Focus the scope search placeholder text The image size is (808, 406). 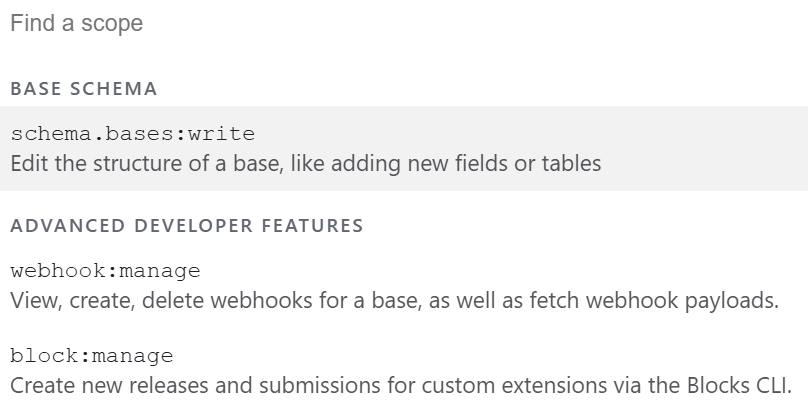click(77, 23)
